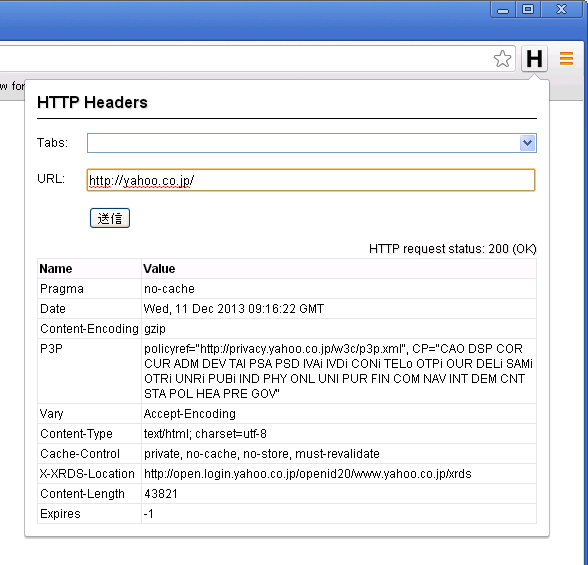
Task: Maximize the browser window
Action: (x=528, y=9)
